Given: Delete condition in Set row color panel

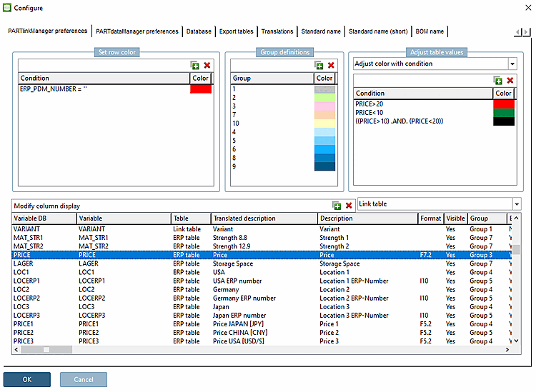Looking at the screenshot, I should click(x=207, y=65).
